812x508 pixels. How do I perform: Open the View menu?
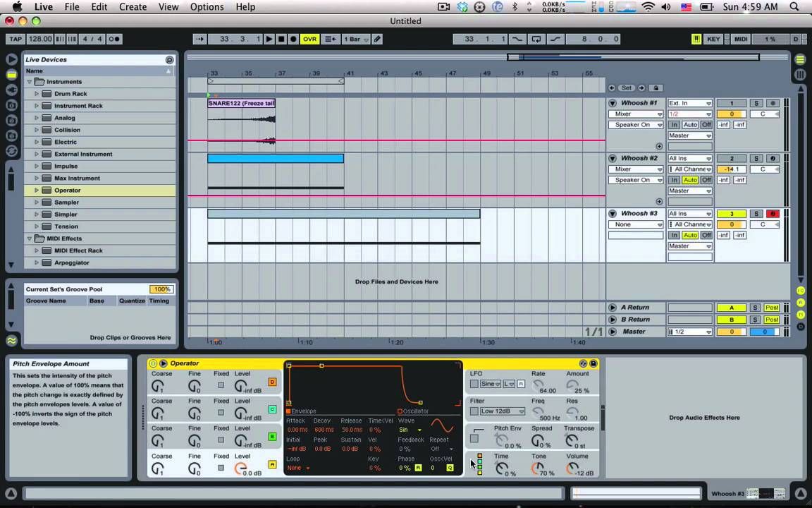tap(168, 7)
